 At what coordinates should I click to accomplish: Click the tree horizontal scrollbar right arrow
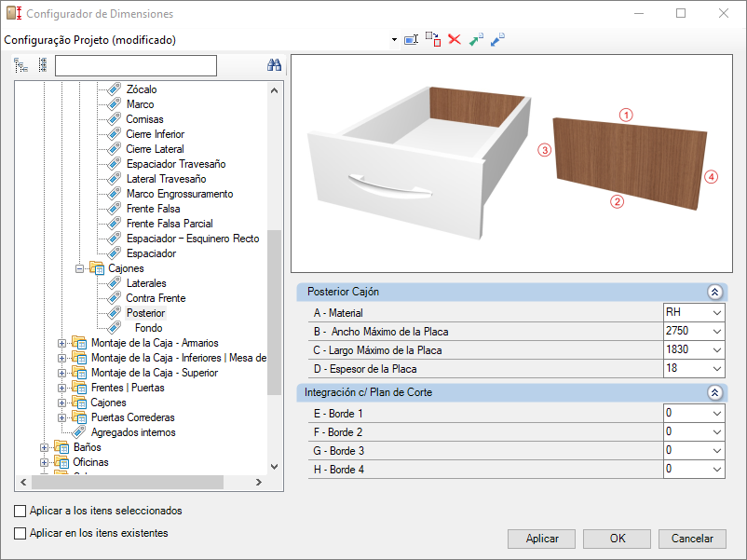(x=259, y=483)
